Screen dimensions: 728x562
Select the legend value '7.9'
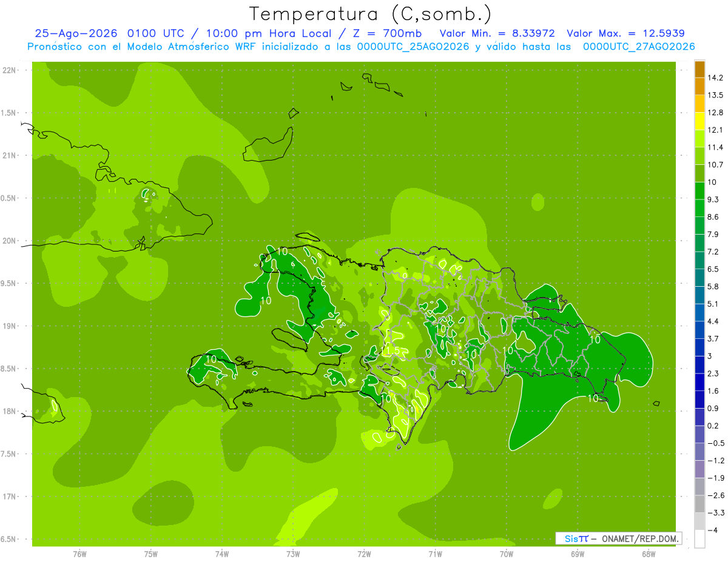[x=714, y=234]
